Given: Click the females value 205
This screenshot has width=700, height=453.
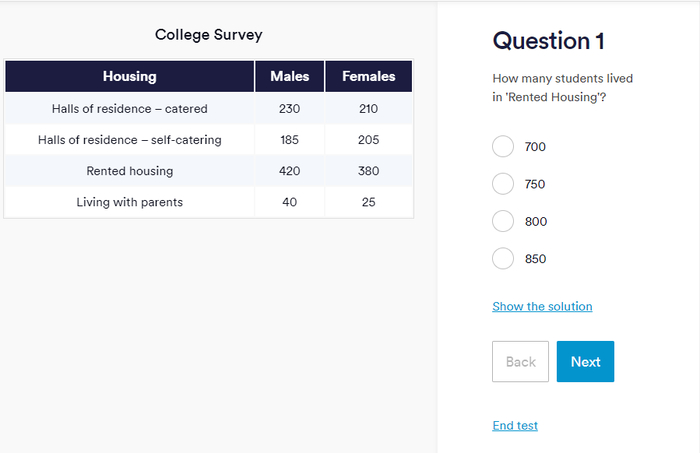Looking at the screenshot, I should click(368, 140).
